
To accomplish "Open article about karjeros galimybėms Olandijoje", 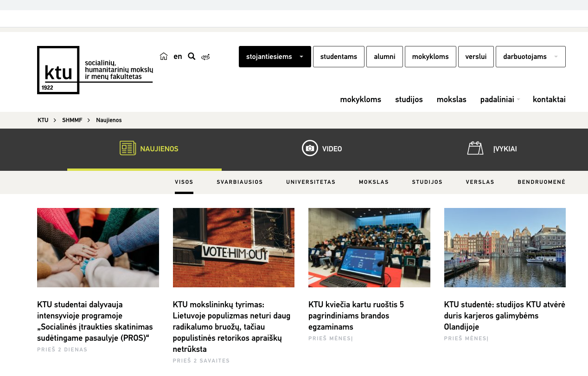I will (x=505, y=316).
